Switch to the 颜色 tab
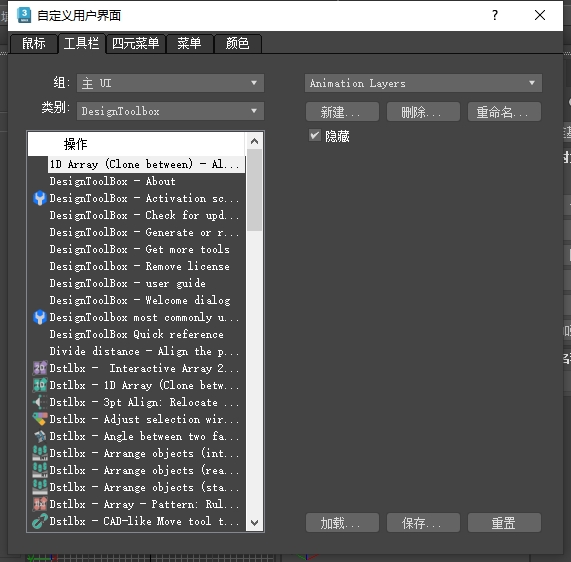 (237, 44)
